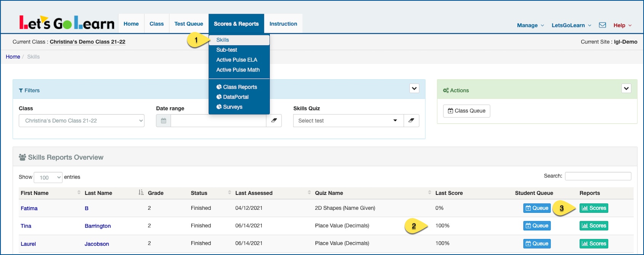View Scores for Laurel Jacobson
This screenshot has height=255, width=644.
594,244
